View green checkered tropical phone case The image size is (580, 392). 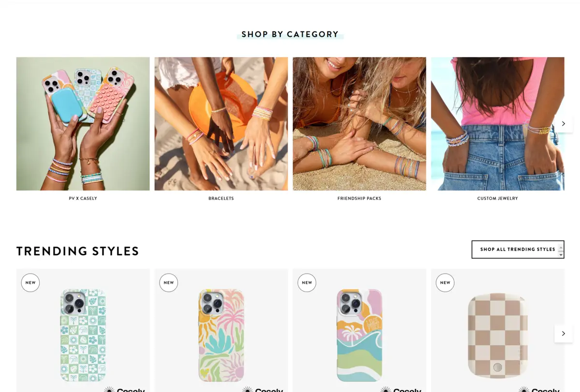pyautogui.click(x=83, y=335)
